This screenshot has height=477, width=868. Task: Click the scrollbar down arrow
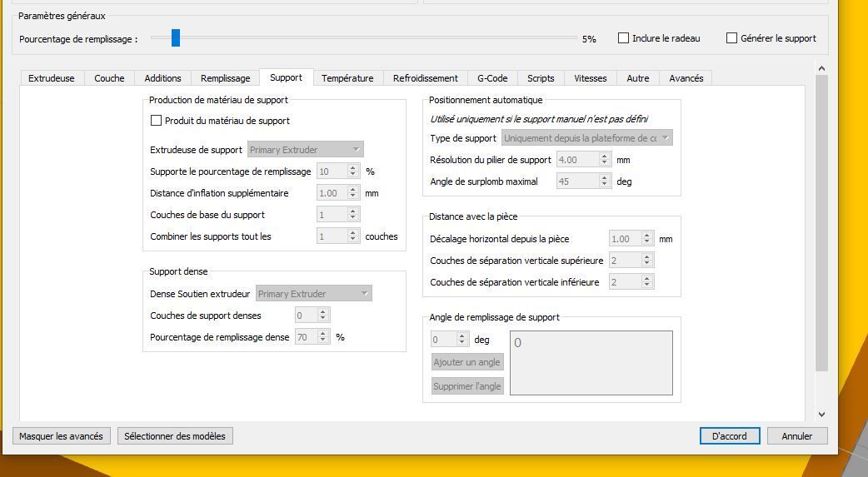821,414
